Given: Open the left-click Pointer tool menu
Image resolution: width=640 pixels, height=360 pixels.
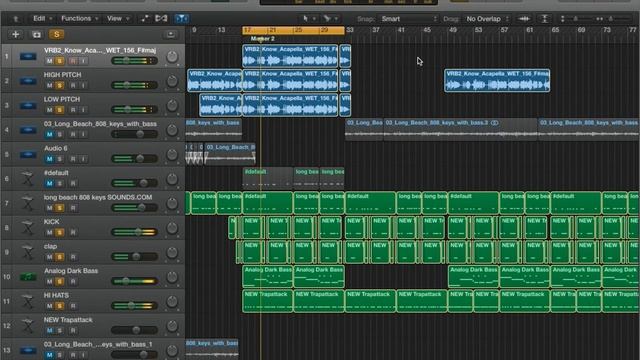Looking at the screenshot, I should pos(308,19).
